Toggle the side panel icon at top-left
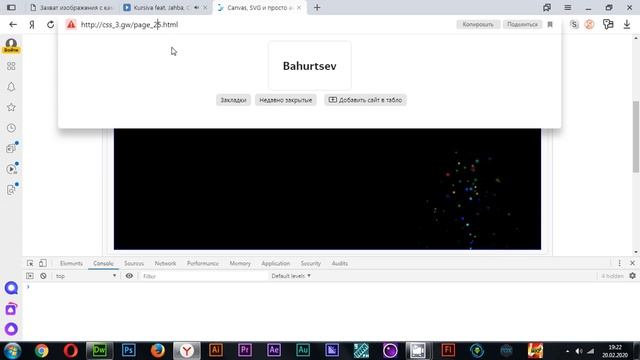The height and width of the screenshot is (360, 640). click(11, 7)
